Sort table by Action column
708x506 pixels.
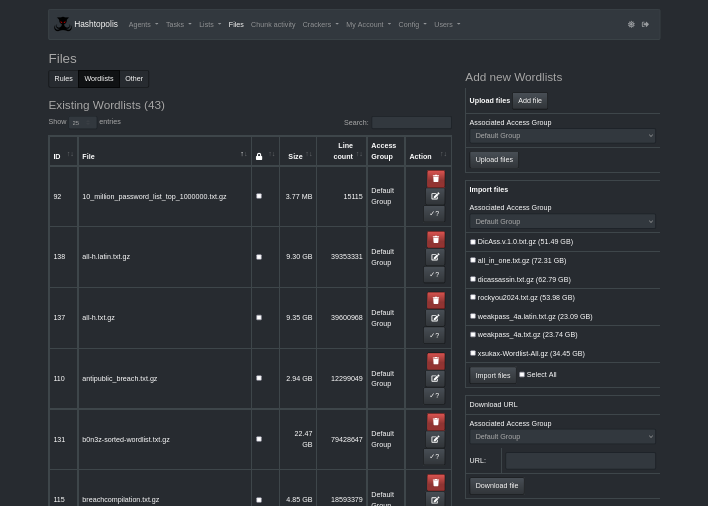click(428, 151)
